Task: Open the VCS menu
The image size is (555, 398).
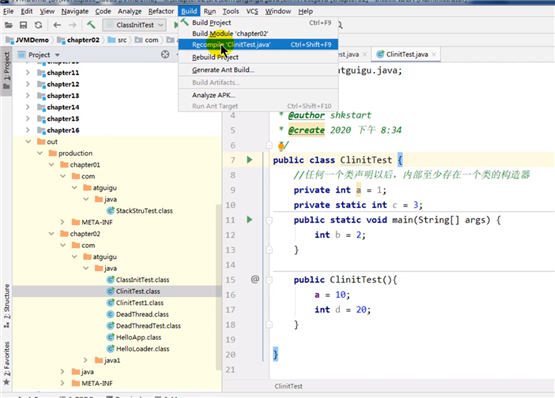Action: pyautogui.click(x=252, y=11)
